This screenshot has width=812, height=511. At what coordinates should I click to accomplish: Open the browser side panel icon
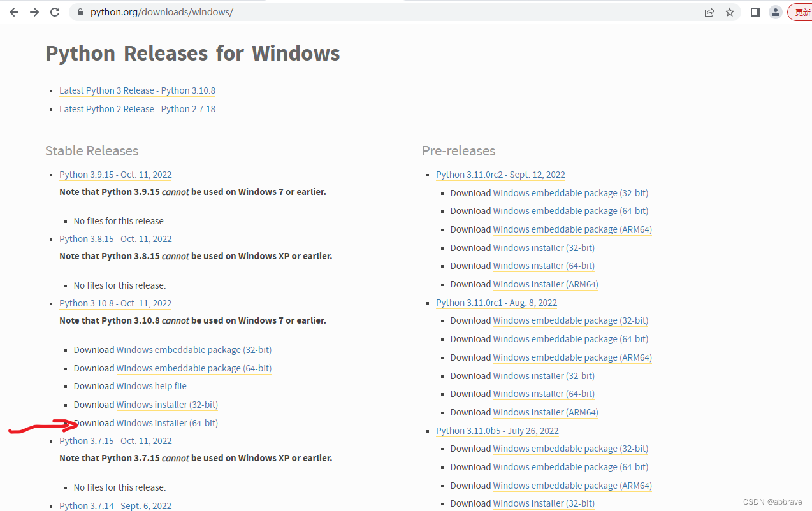pos(755,12)
